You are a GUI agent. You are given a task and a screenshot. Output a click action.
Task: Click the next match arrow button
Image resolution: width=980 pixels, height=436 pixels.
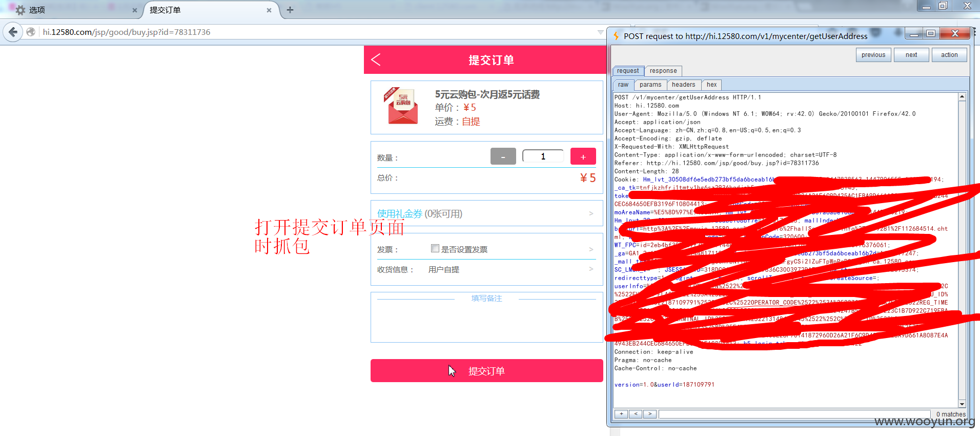point(650,414)
